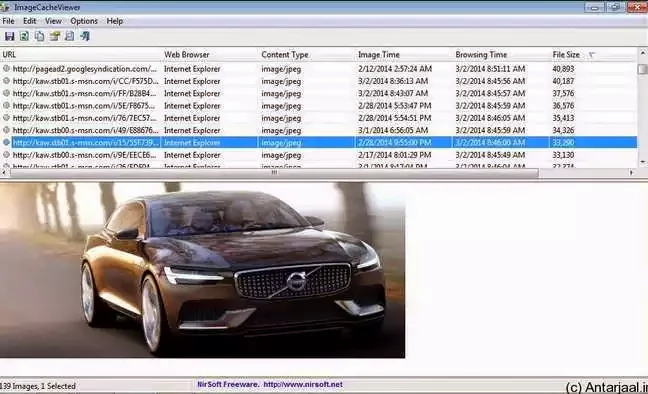This screenshot has width=648, height=394.
Task: Select the row with URL /i/49/E88676
Action: click(318, 130)
